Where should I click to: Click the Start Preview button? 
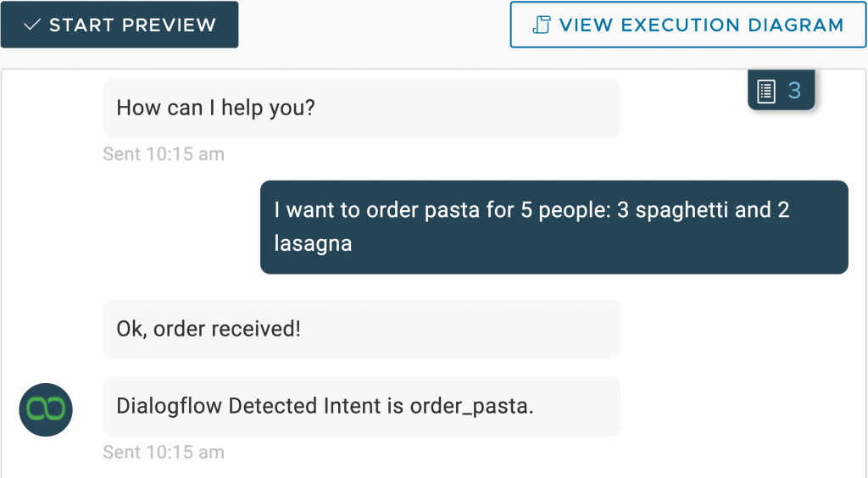click(120, 25)
